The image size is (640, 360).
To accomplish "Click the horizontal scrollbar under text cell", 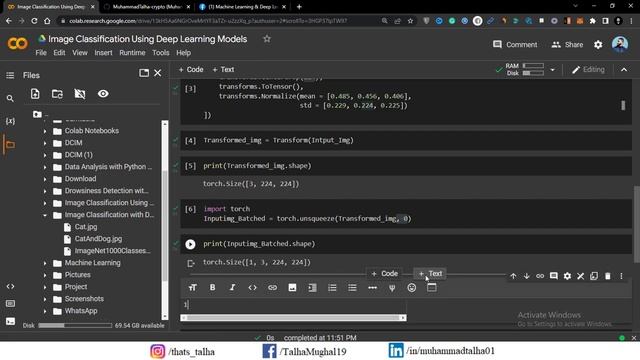I will [293, 318].
